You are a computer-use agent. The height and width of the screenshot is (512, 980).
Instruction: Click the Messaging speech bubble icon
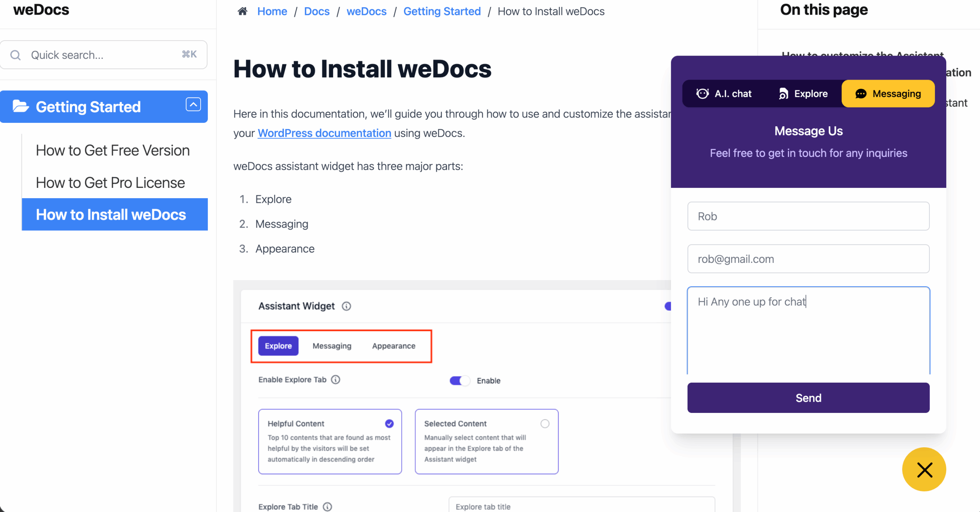point(861,94)
